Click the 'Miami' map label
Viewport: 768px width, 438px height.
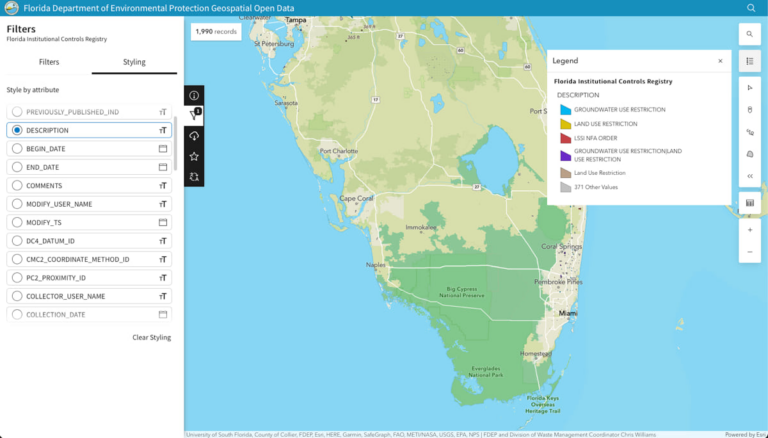[568, 313]
